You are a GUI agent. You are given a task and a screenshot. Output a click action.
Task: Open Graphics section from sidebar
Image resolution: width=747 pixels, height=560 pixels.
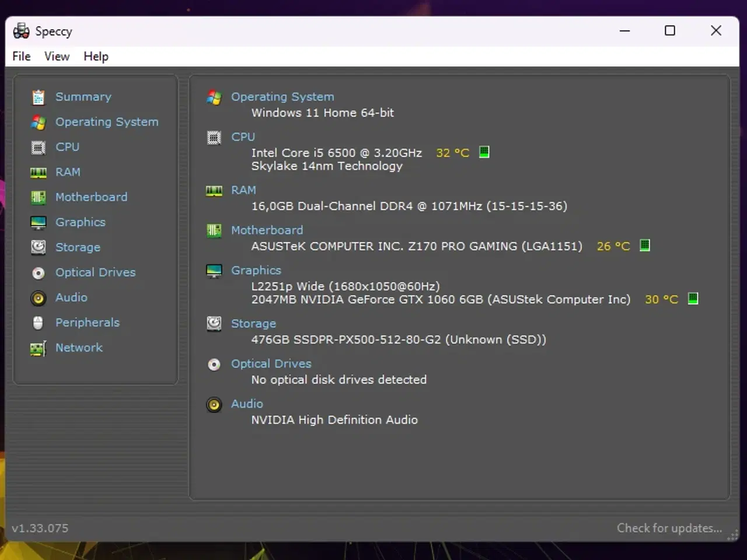tap(81, 222)
